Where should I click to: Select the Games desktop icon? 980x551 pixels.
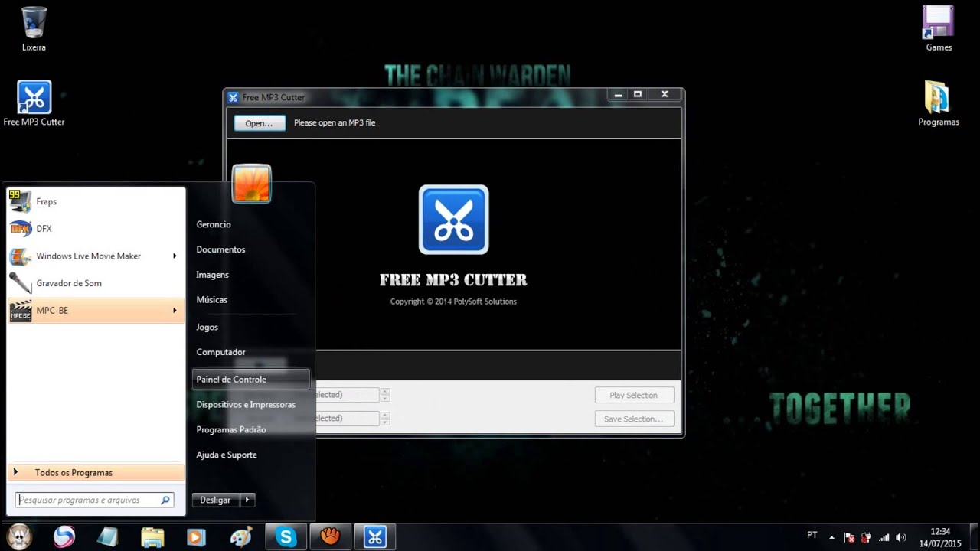(x=939, y=28)
